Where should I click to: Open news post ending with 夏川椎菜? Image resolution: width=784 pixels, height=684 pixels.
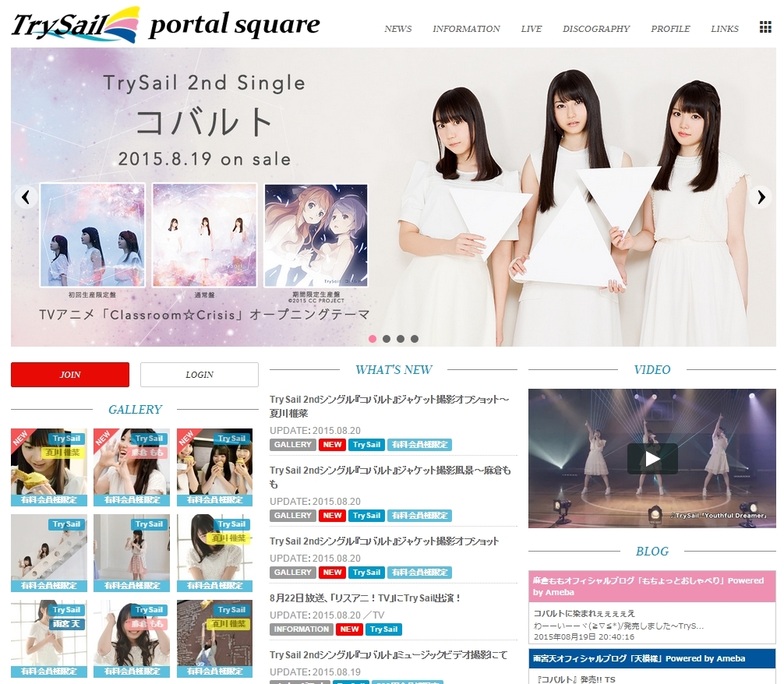[389, 406]
